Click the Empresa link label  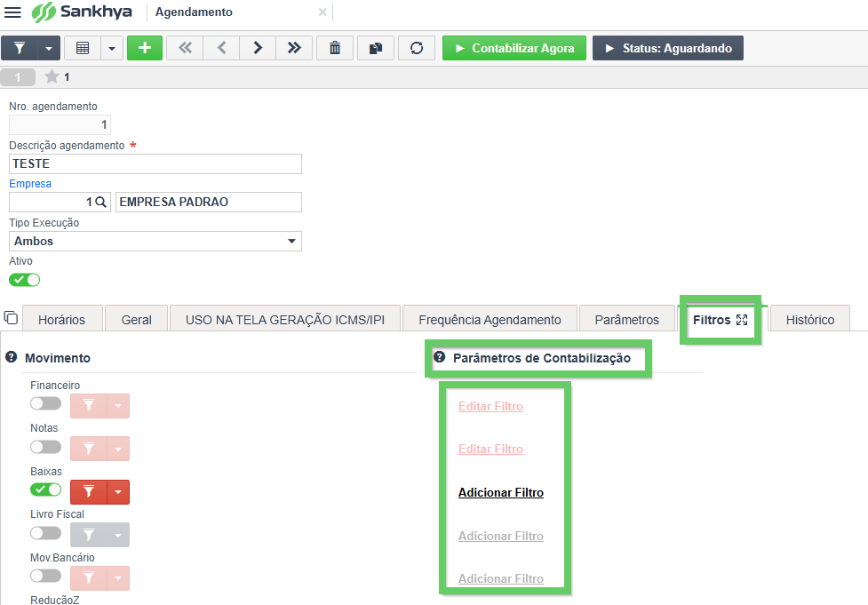click(x=30, y=184)
